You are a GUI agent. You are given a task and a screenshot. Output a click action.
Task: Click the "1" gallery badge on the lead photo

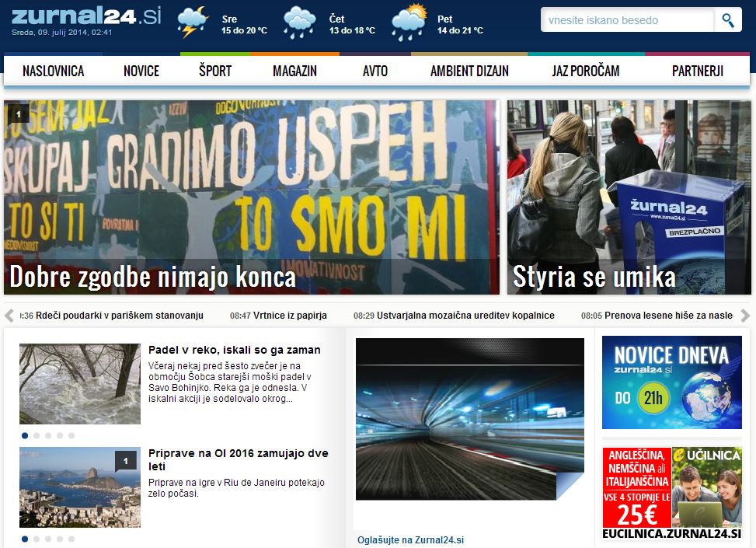point(18,113)
